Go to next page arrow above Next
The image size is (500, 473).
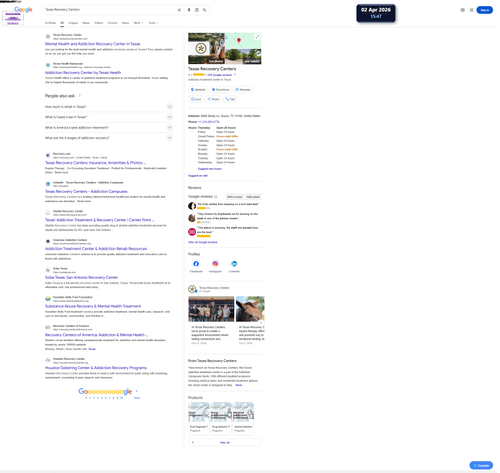[137, 391]
